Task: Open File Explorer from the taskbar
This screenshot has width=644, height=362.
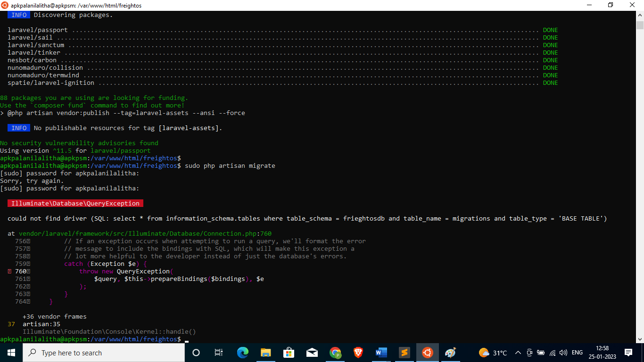Action: (265, 353)
